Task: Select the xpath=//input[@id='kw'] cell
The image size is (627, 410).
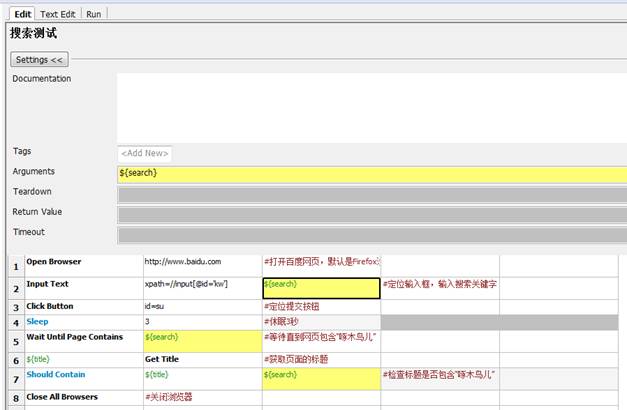Action: click(x=203, y=288)
